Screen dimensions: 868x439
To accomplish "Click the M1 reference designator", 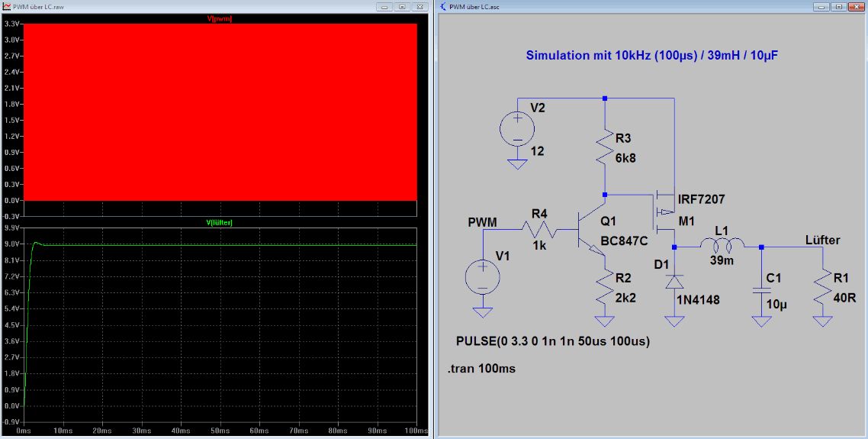I will click(686, 221).
